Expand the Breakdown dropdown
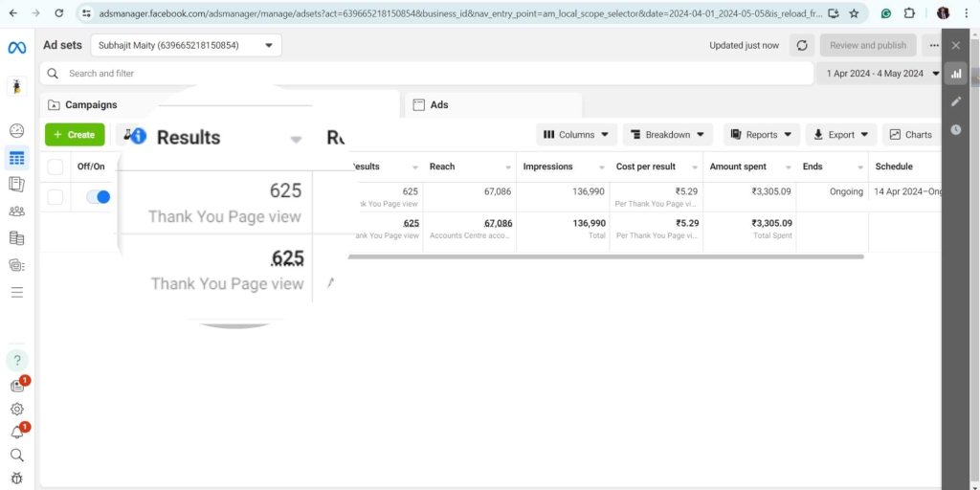 coord(667,134)
